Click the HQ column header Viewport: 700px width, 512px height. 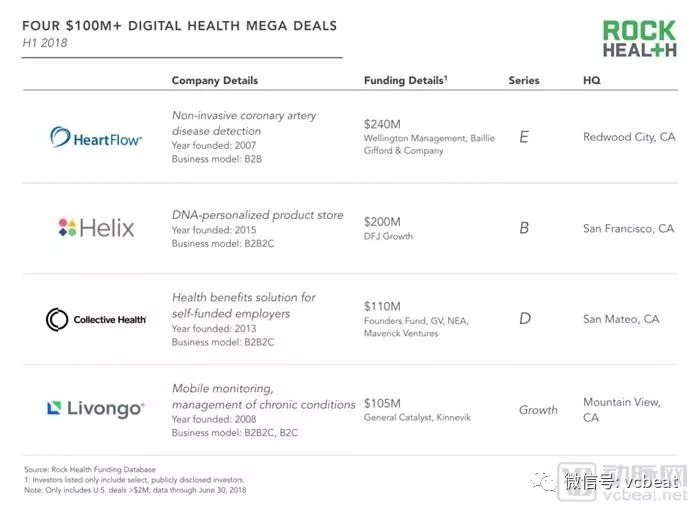592,80
